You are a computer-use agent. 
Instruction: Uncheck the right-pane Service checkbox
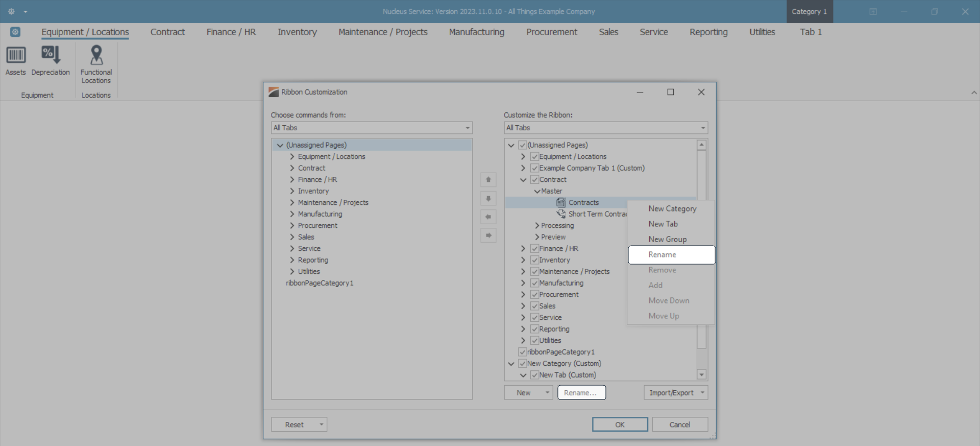(x=534, y=318)
